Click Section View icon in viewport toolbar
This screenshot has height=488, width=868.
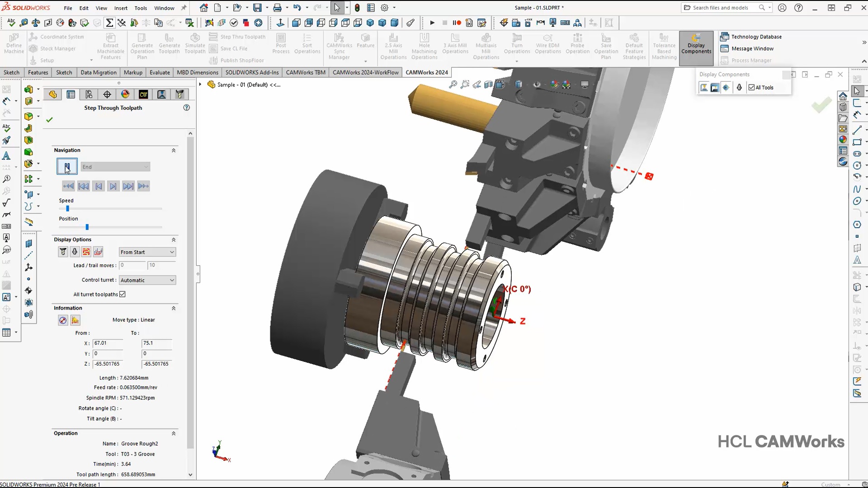489,84
